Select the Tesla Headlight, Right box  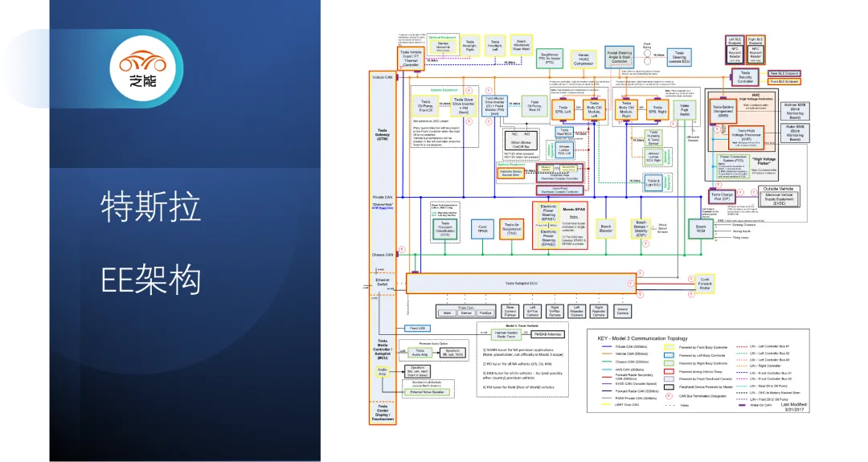[470, 45]
